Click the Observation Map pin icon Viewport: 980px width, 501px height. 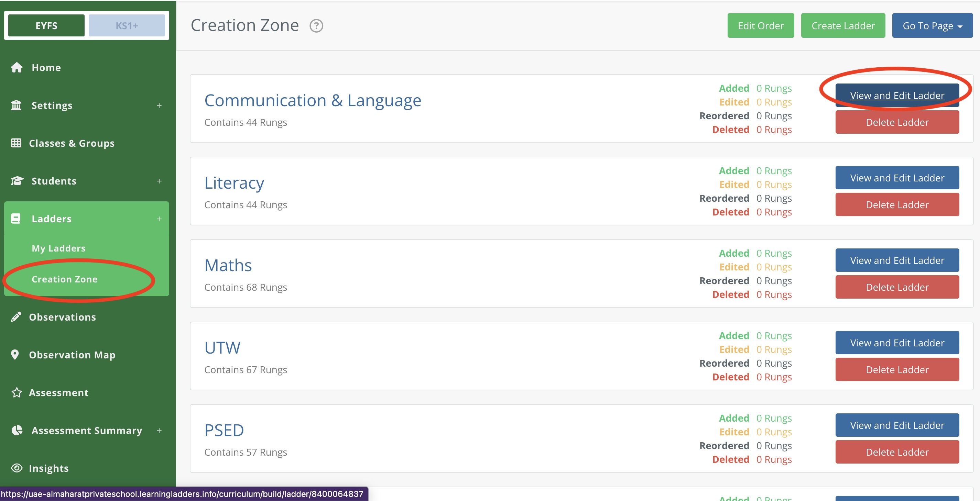[x=15, y=355]
